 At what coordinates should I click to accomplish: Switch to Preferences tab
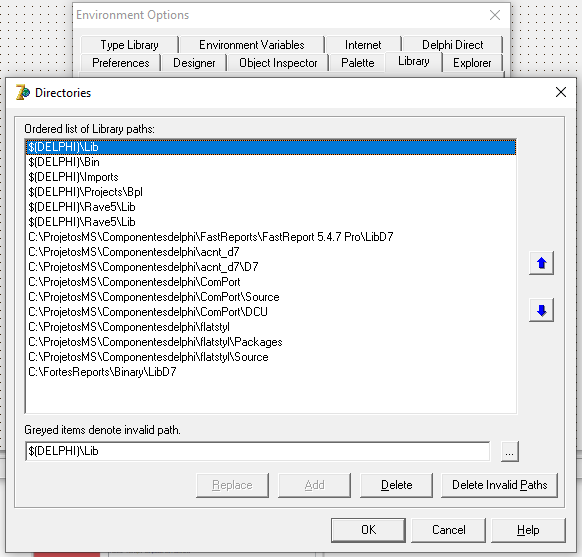(x=121, y=63)
